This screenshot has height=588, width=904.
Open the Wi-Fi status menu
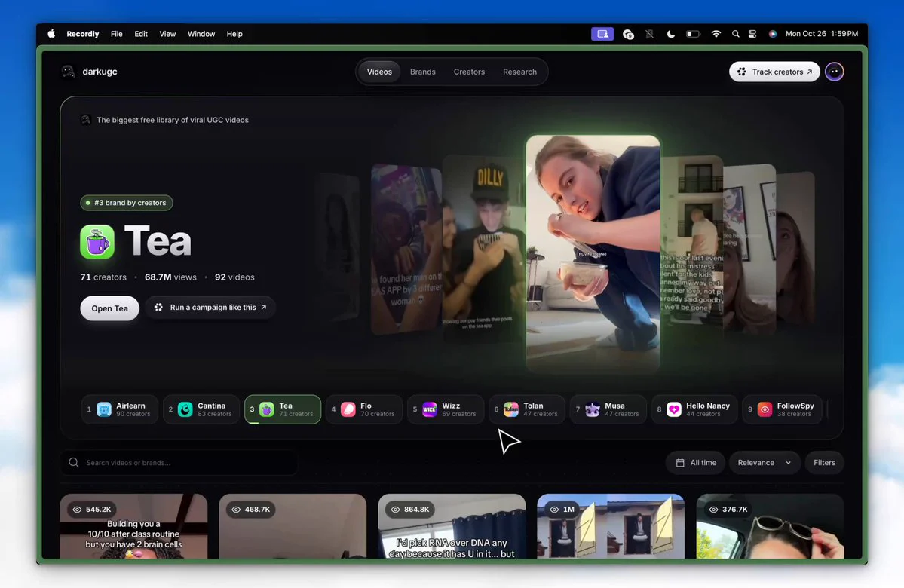pos(716,34)
